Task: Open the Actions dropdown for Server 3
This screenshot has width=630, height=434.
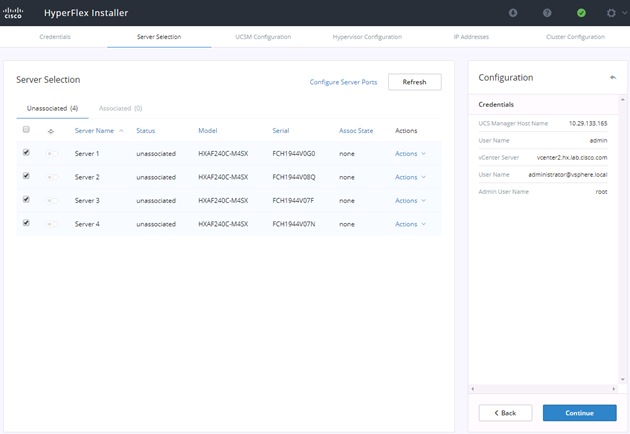Action: coord(410,201)
